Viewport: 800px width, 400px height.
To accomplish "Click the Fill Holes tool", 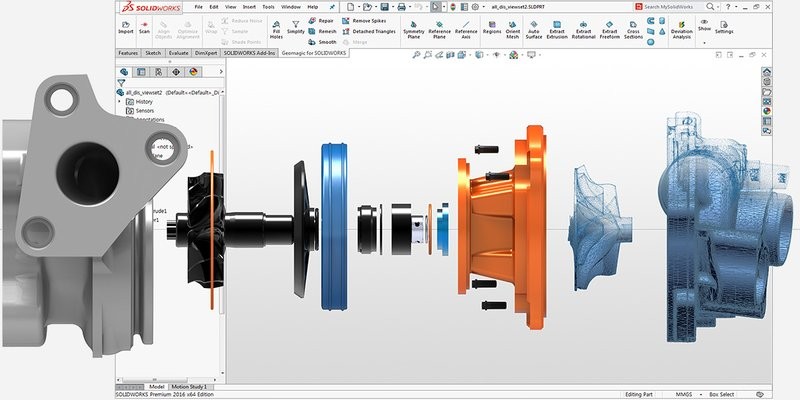I will click(x=276, y=26).
